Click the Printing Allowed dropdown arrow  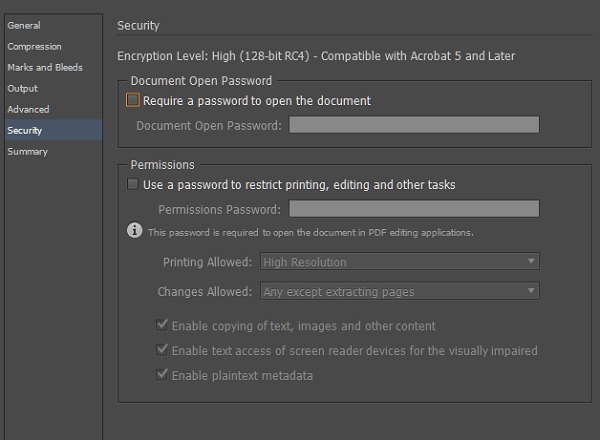tap(531, 262)
